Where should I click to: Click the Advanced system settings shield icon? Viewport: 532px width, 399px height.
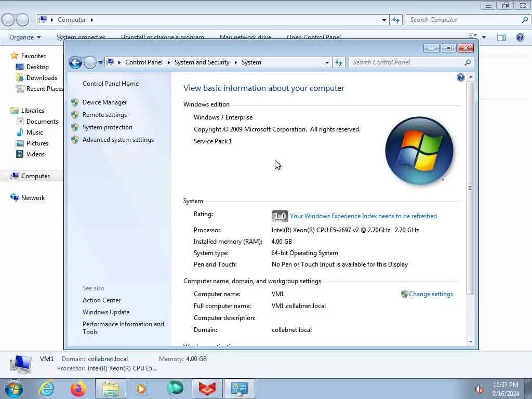click(75, 140)
